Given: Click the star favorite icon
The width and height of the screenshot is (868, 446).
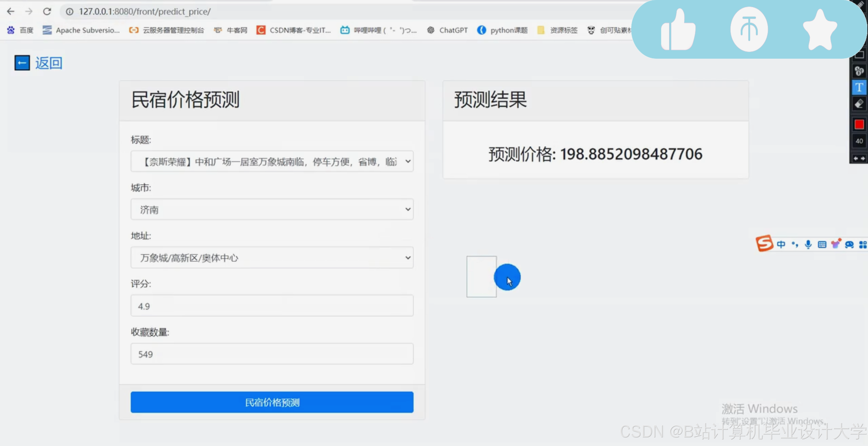Looking at the screenshot, I should point(819,30).
